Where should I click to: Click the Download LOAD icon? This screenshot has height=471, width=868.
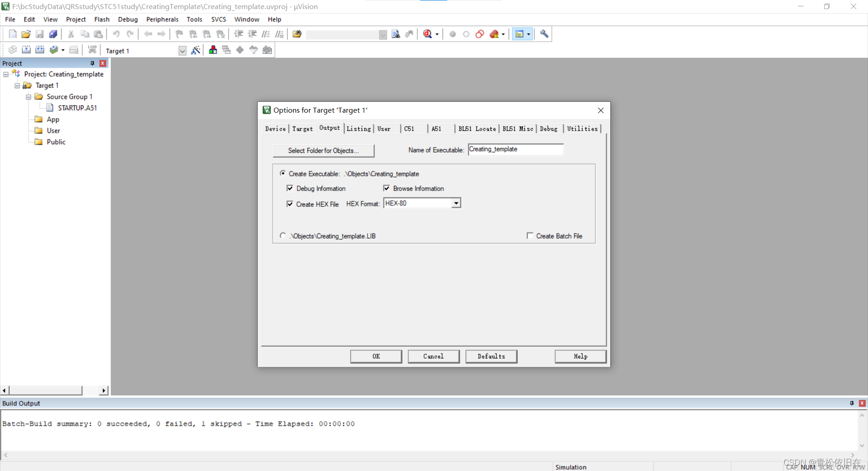click(x=92, y=50)
